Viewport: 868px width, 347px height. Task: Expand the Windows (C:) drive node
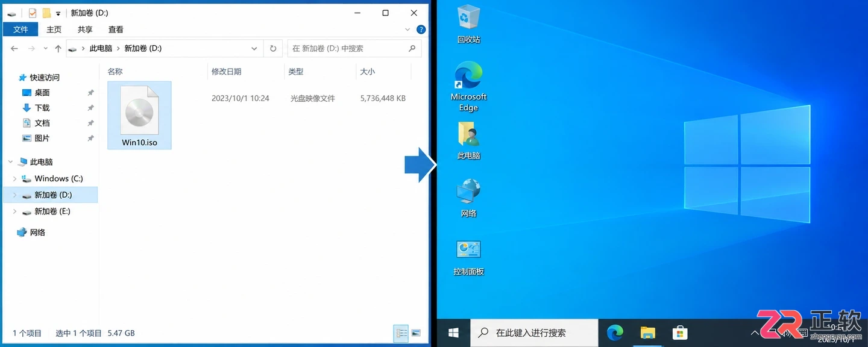[15, 179]
